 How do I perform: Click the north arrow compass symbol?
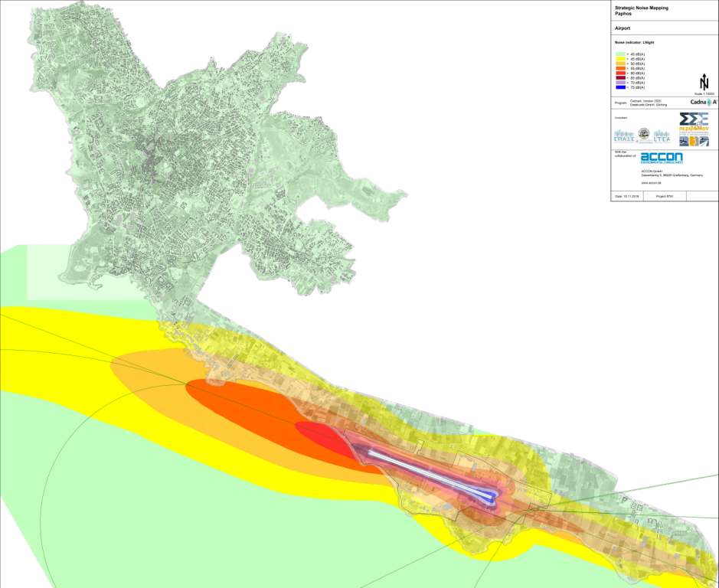pyautogui.click(x=704, y=83)
